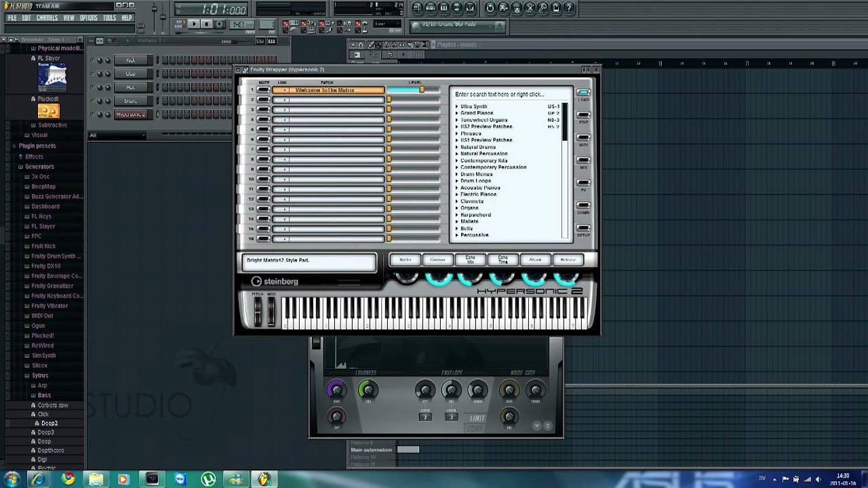Open uTorrent from the taskbar
This screenshot has height=488, width=868.
click(208, 479)
